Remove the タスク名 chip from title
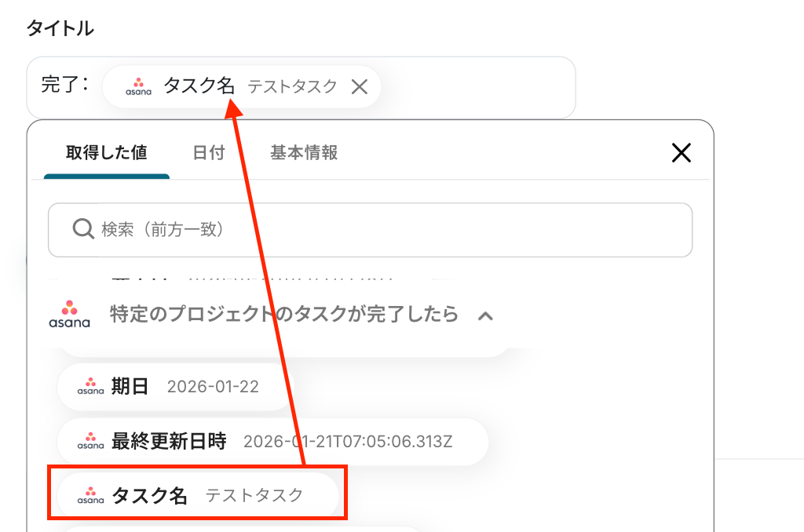This screenshot has width=804, height=532. (359, 87)
